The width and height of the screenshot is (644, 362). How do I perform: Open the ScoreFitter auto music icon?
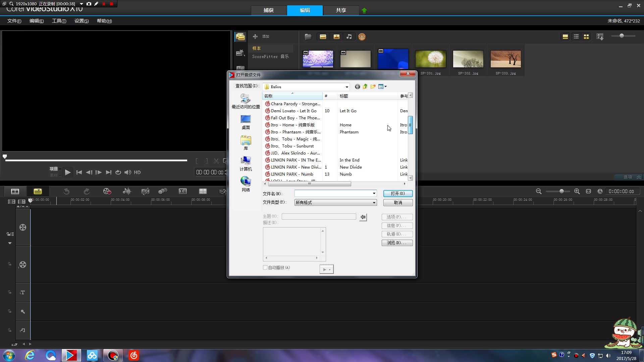(362, 37)
